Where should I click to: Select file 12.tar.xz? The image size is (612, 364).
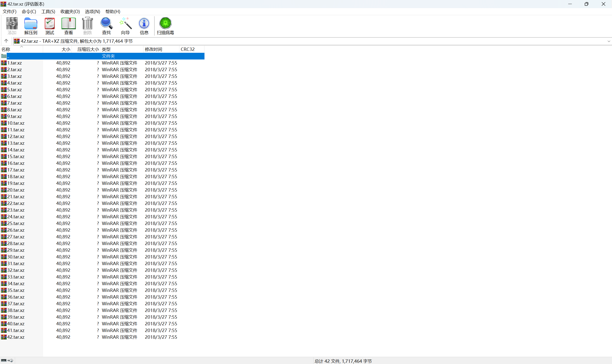point(16,136)
